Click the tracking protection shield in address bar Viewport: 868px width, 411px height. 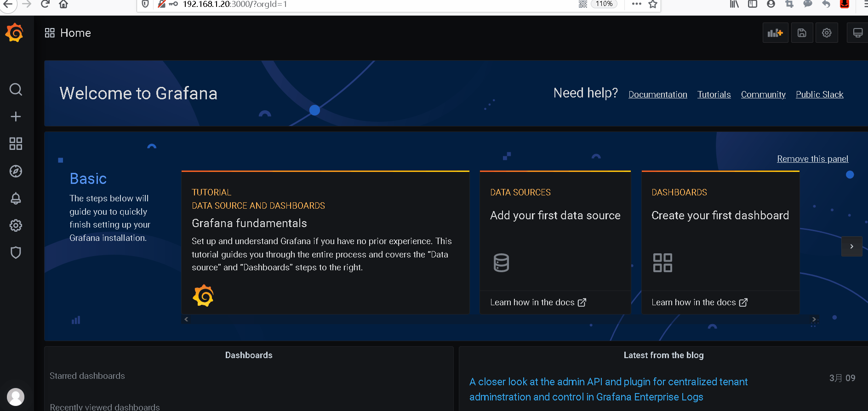pos(145,4)
